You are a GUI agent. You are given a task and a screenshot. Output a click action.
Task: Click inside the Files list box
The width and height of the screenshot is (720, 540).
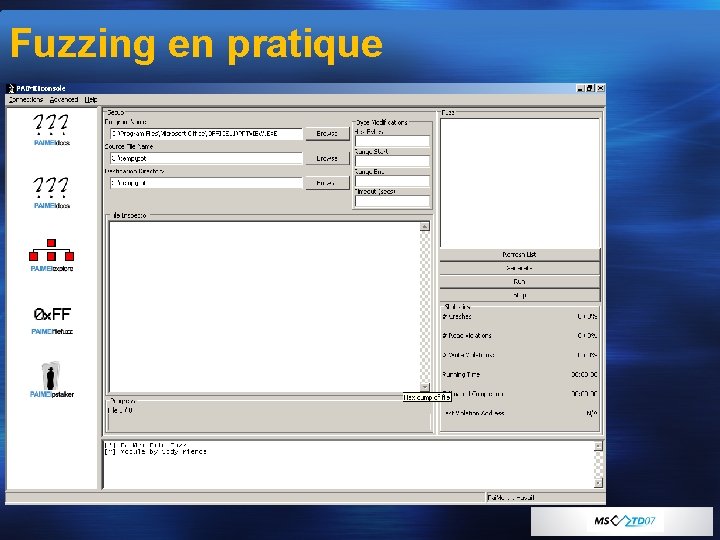(520, 183)
